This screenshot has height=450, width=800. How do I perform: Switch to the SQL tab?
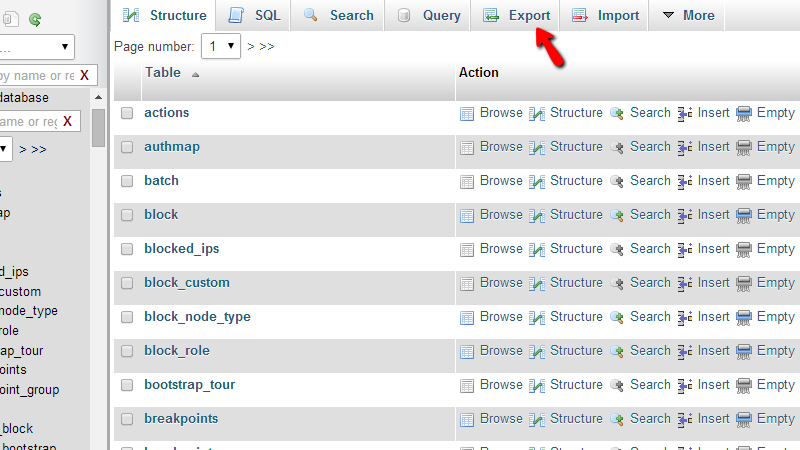pyautogui.click(x=254, y=15)
